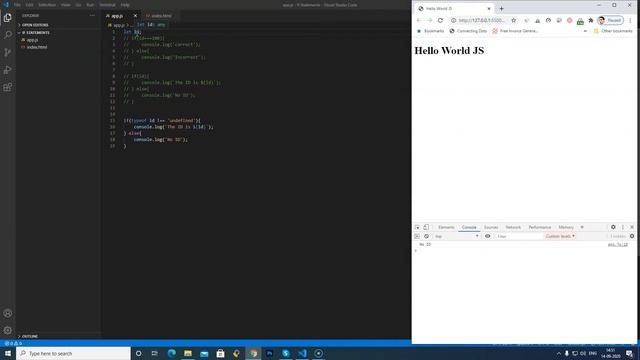640x360 pixels.
Task: Open the Source Control view
Action: [8, 52]
